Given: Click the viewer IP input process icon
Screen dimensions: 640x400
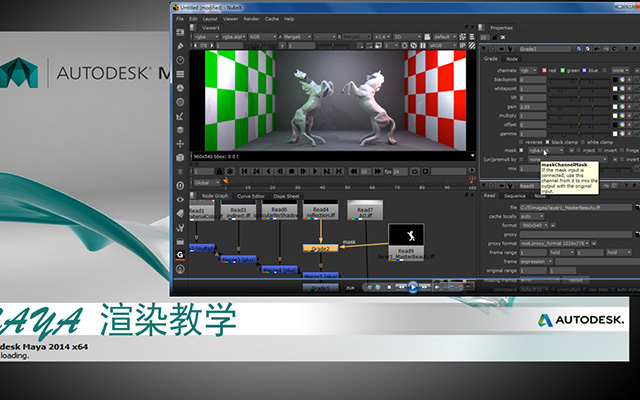Looking at the screenshot, I should 463,45.
